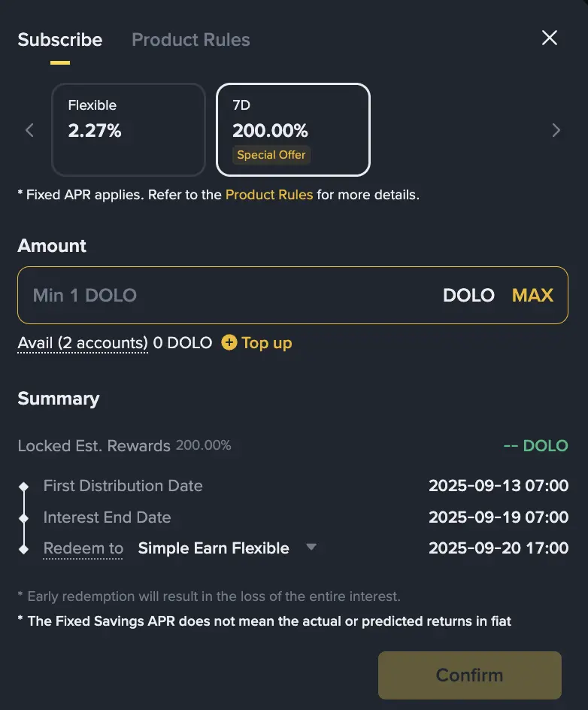The height and width of the screenshot is (710, 588).
Task: Select the Subscribe tab
Action: coord(59,40)
